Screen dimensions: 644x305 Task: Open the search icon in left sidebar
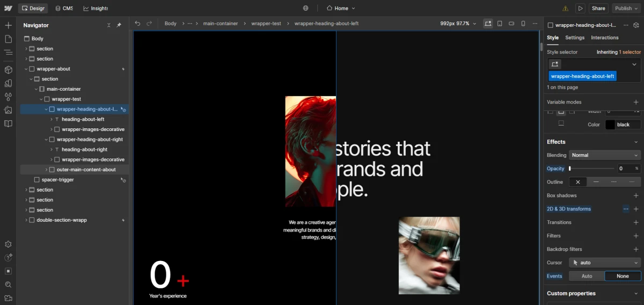click(8, 285)
